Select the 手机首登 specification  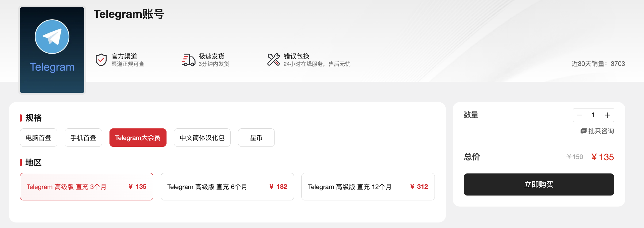(83, 138)
